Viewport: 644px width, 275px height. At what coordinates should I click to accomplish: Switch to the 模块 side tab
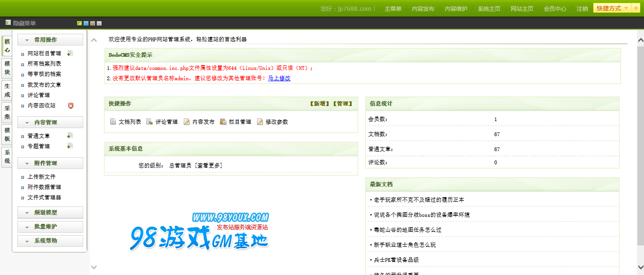(x=7, y=68)
